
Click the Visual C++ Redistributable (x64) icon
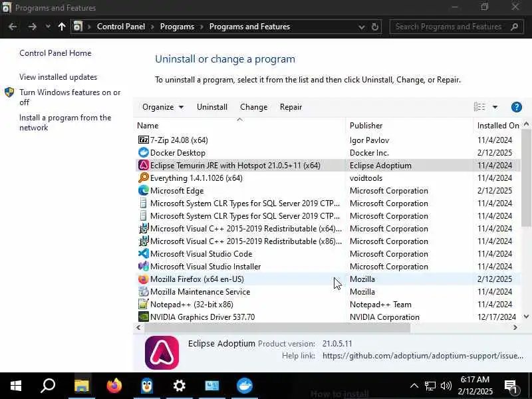pyautogui.click(x=144, y=228)
